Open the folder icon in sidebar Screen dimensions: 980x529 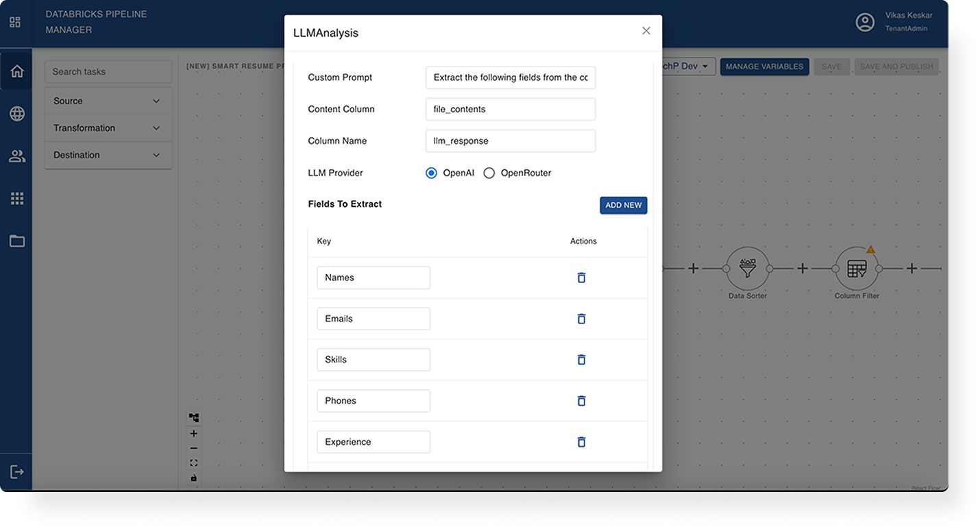tap(16, 241)
